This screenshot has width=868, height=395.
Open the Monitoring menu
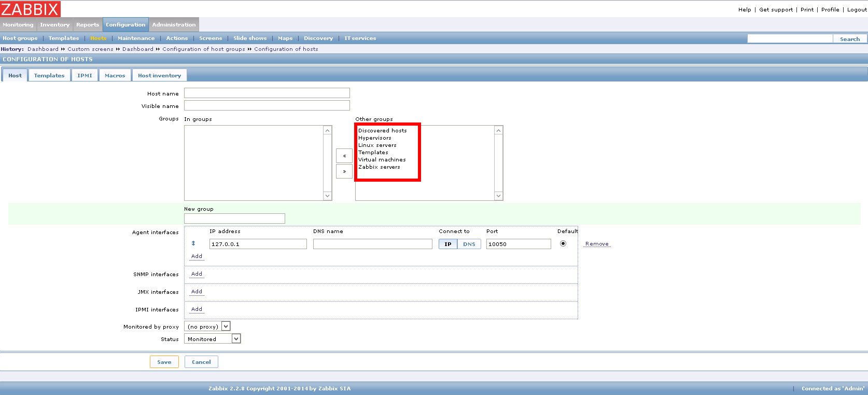coord(18,25)
